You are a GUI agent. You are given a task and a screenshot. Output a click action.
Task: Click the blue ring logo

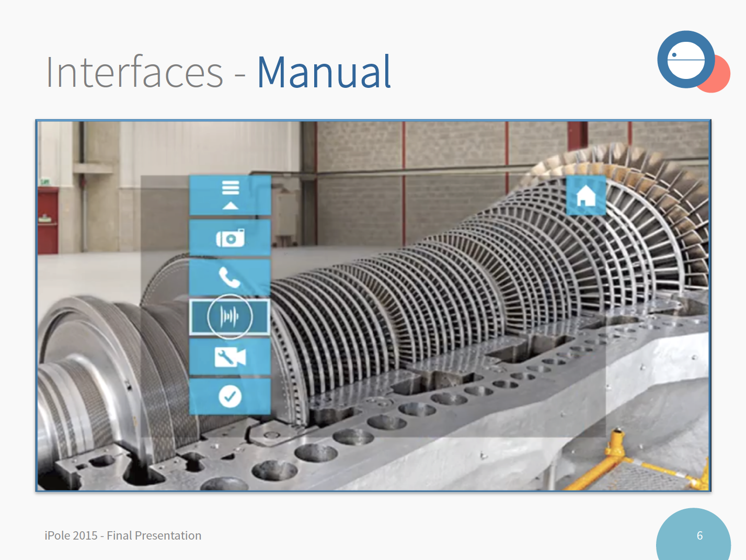click(x=685, y=59)
